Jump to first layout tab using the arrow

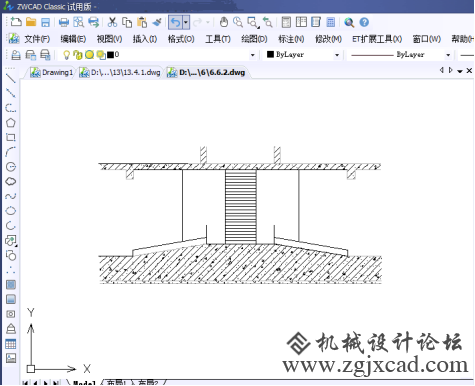pos(25,383)
